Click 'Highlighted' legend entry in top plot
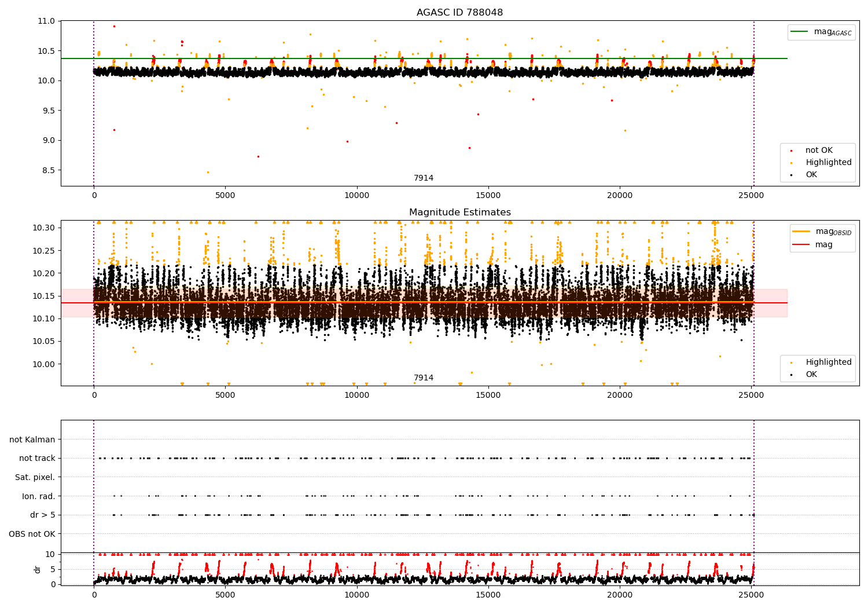Screen dimensions: 868x608 tap(828, 163)
